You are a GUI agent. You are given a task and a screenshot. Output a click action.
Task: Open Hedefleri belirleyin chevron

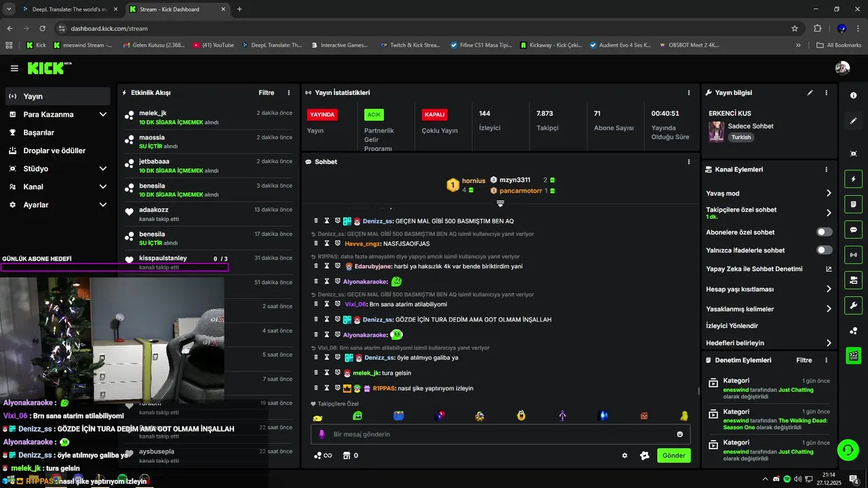click(829, 343)
